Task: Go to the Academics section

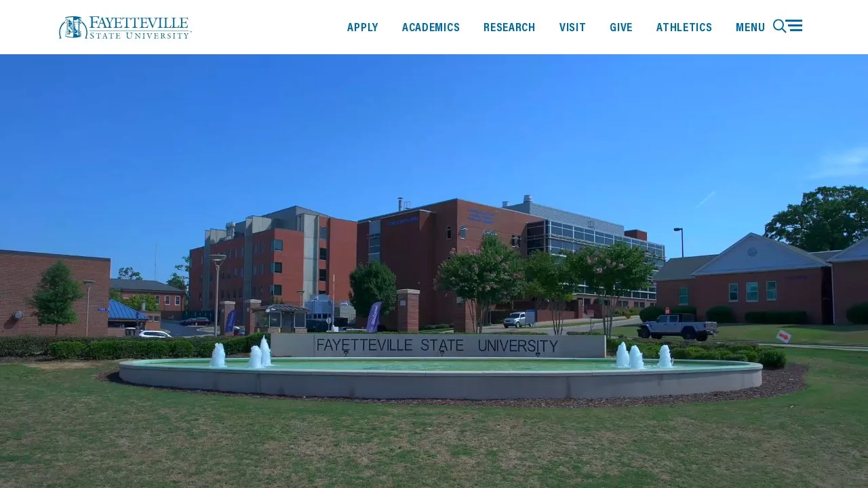Action: [431, 27]
